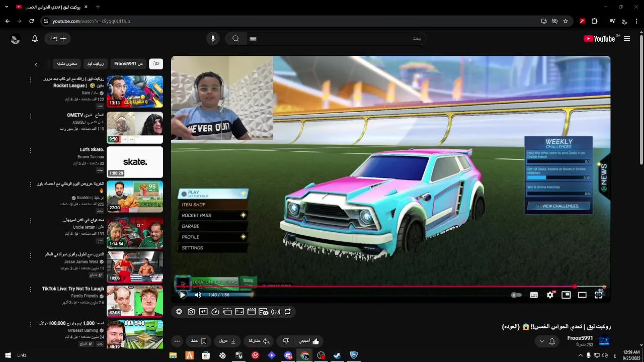
Task: Open Chrome extensions puzzle icon
Action: coord(595,21)
